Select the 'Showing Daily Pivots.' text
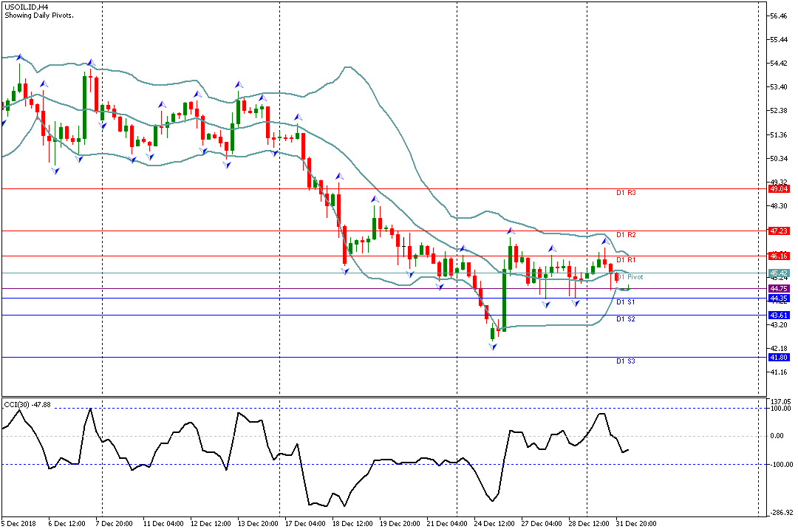Image resolution: width=798 pixels, height=532 pixels. coord(38,16)
